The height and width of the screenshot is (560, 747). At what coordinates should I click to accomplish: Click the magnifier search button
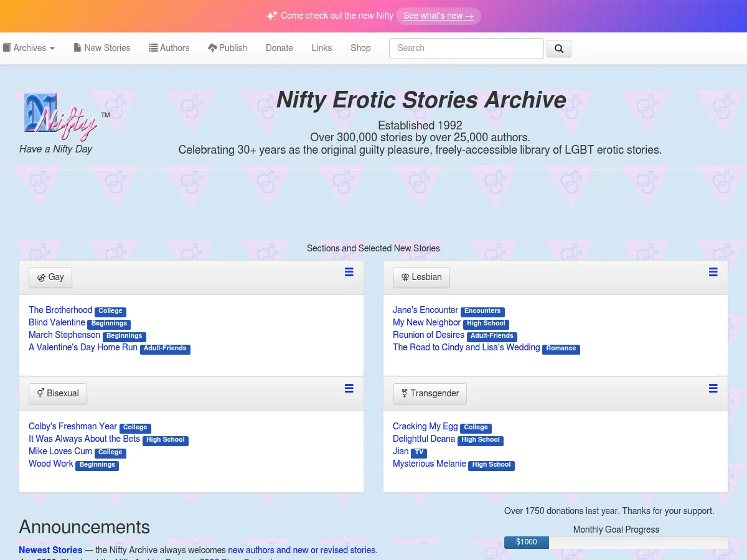559,49
